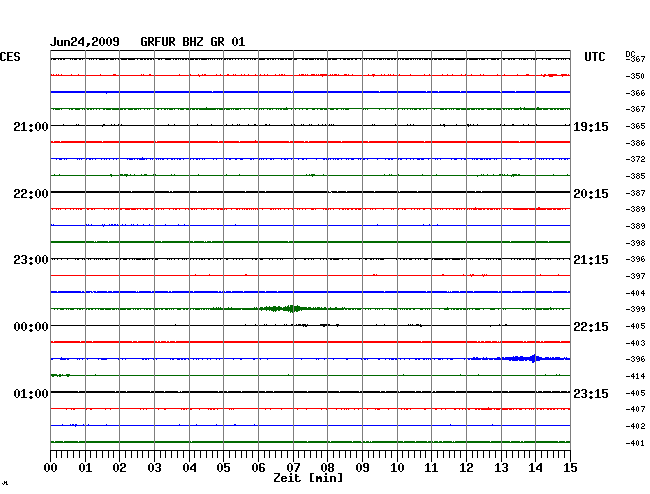This screenshot has width=650, height=494.
Task: Select minute label 10 on time axis
Action: point(397,468)
